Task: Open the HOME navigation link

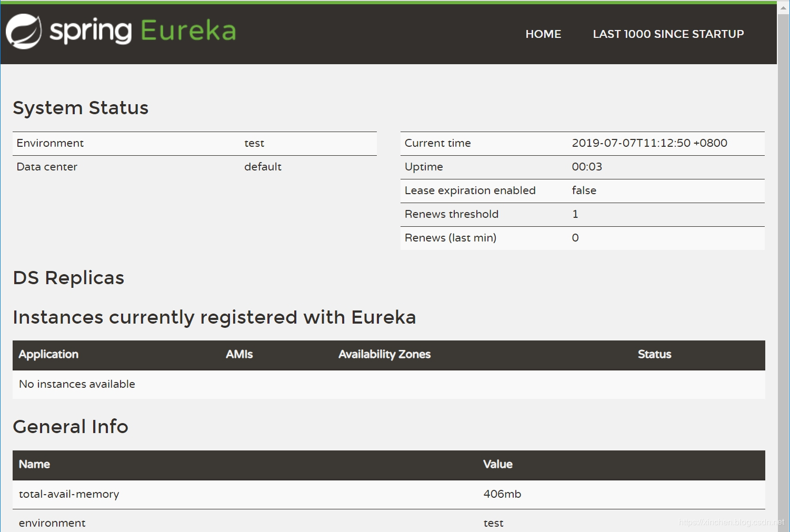Action: coord(543,34)
